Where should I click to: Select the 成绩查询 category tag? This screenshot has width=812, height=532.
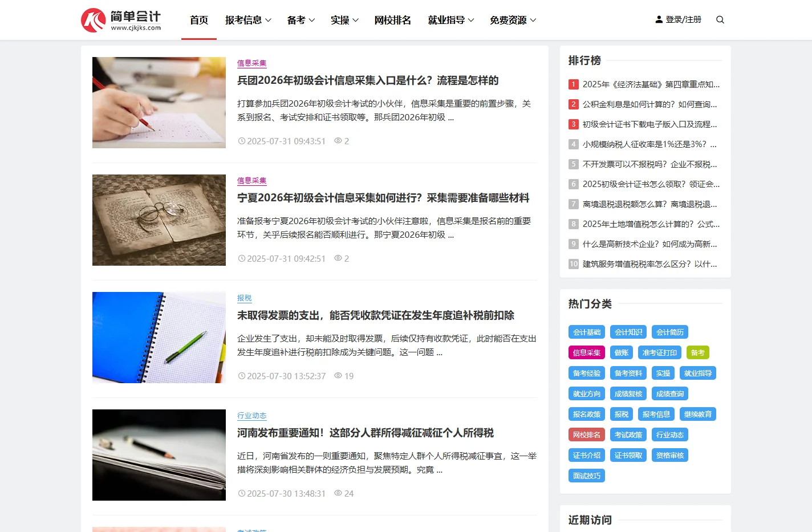pos(670,393)
